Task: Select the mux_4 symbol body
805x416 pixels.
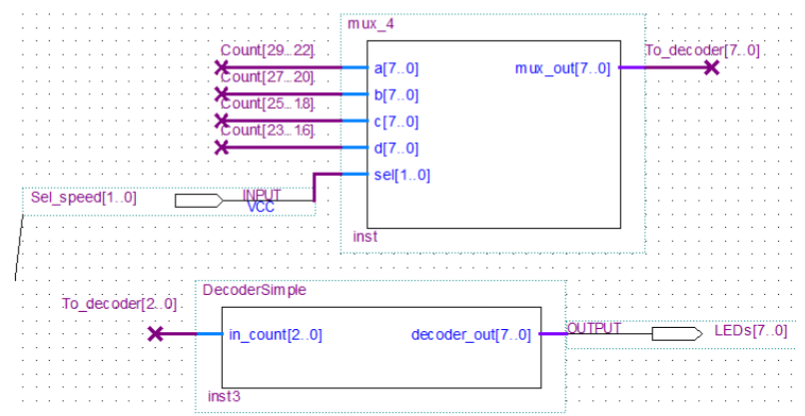Action: pos(494,135)
